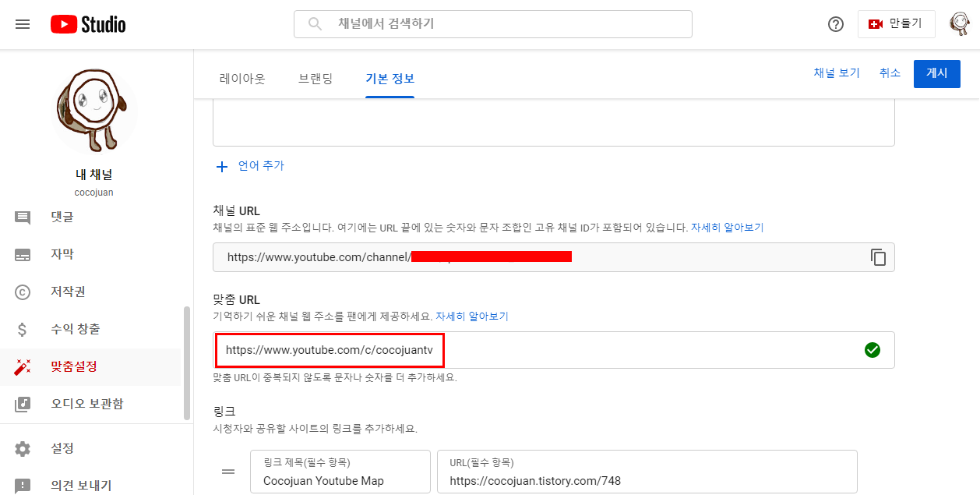Open the hamburger navigation menu
The height and width of the screenshot is (495, 980).
pyautogui.click(x=23, y=24)
